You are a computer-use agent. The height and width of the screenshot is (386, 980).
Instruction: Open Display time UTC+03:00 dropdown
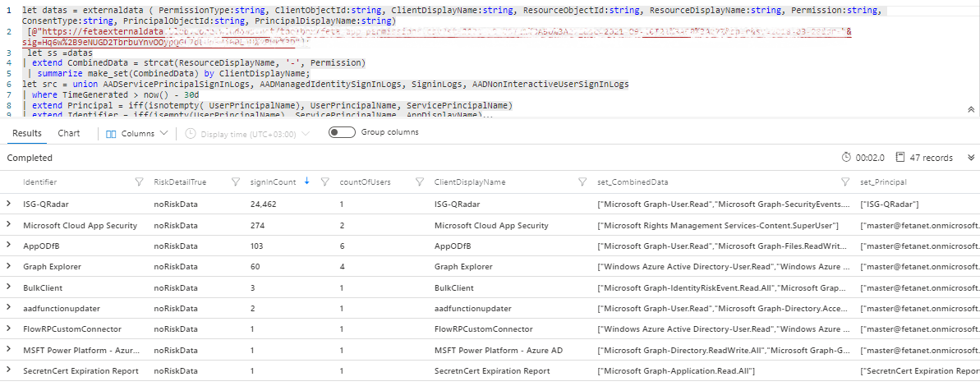tap(247, 135)
